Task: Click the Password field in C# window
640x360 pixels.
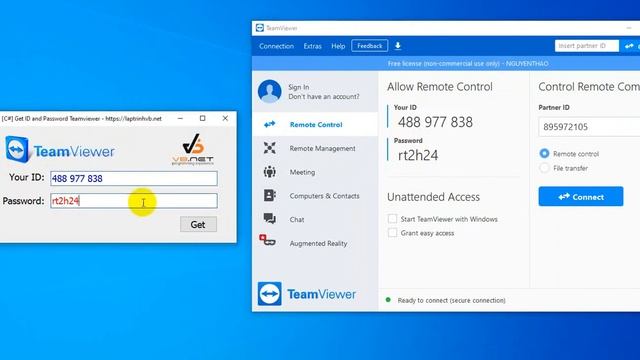Action: pos(134,200)
